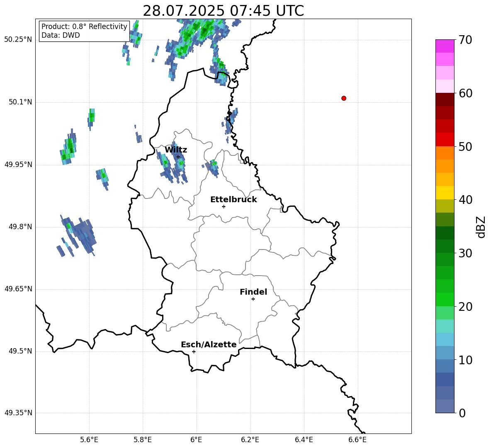Click the Wiltz station cross marker
This screenshot has height=448, width=491.
(178, 157)
